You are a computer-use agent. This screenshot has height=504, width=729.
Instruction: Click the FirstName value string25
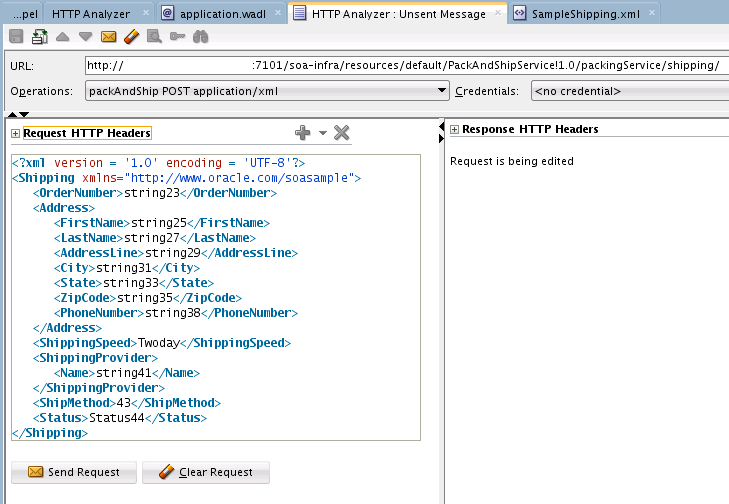tap(159, 223)
